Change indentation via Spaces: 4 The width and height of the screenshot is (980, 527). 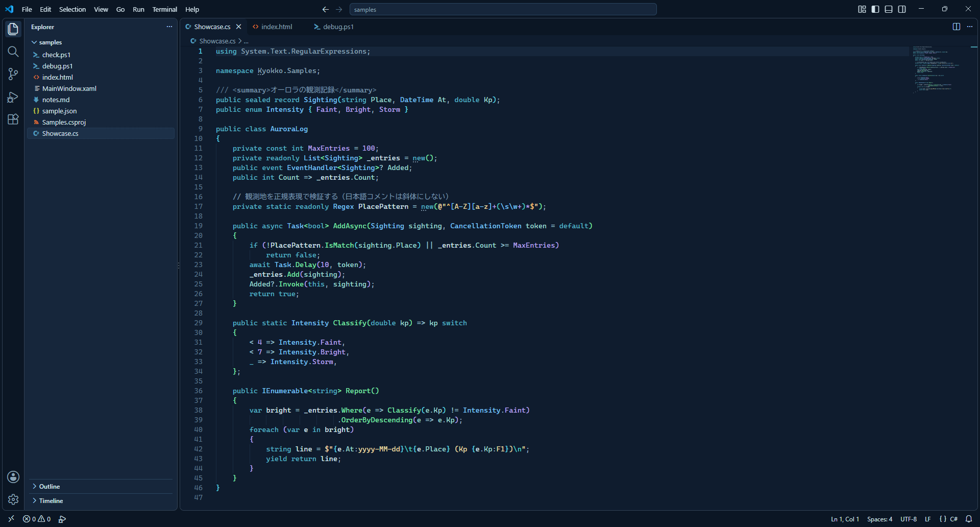(x=879, y=519)
